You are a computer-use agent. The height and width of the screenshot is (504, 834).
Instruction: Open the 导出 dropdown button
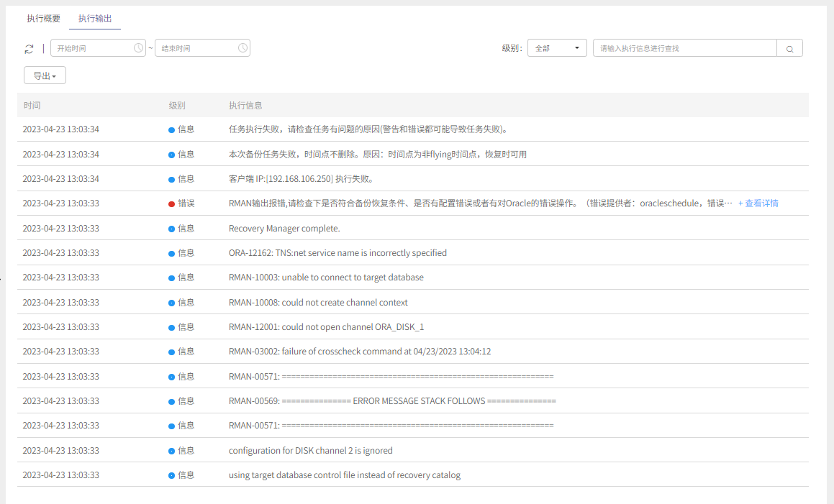[45, 75]
